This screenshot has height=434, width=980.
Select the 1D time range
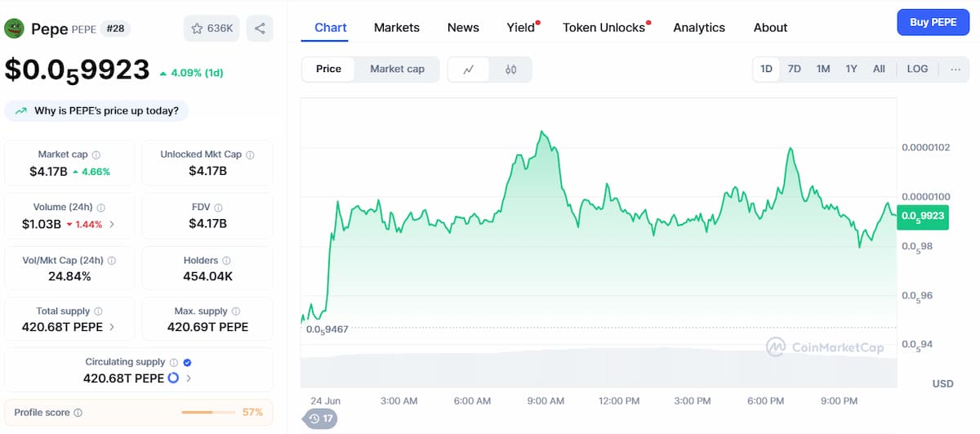(x=767, y=69)
